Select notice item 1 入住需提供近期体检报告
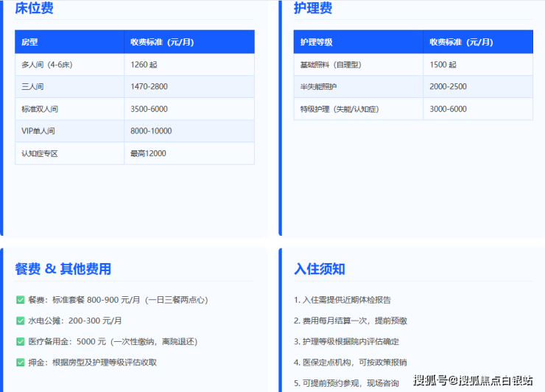545x392 pixels. point(342,300)
